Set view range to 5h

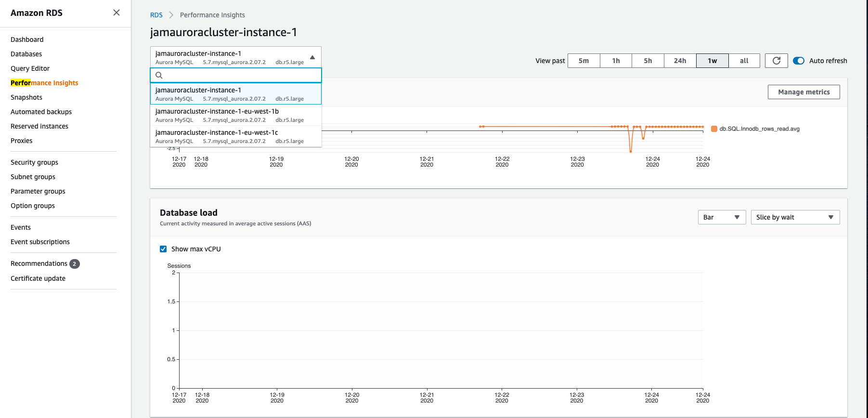pyautogui.click(x=648, y=61)
